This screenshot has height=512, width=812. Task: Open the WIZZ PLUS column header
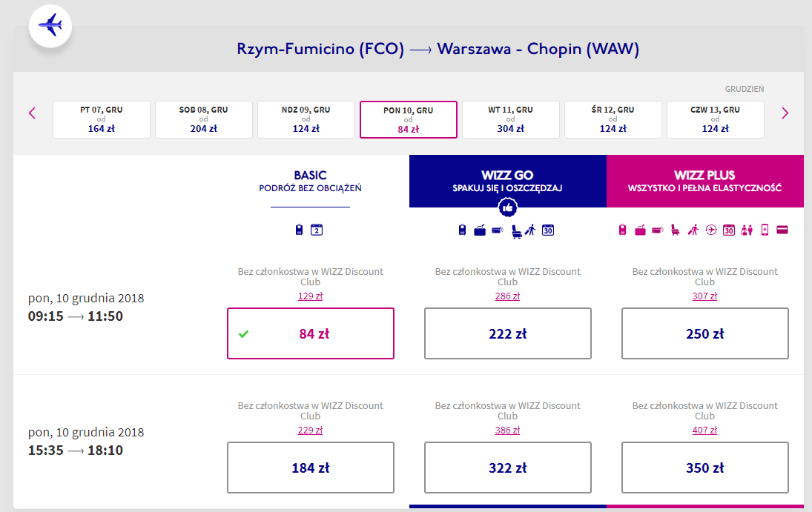tap(704, 182)
